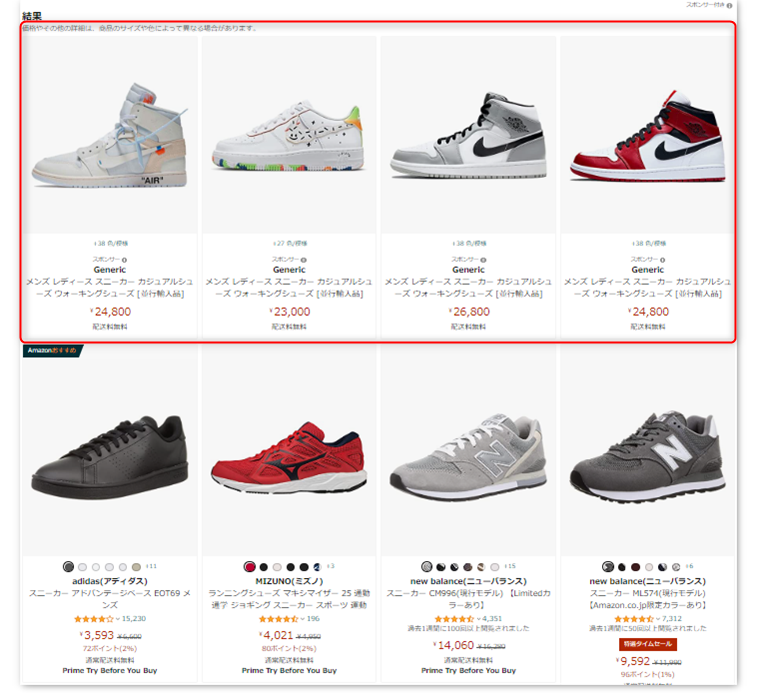
Task: Expand the CM996 rating dropdown arrow
Action: click(478, 619)
